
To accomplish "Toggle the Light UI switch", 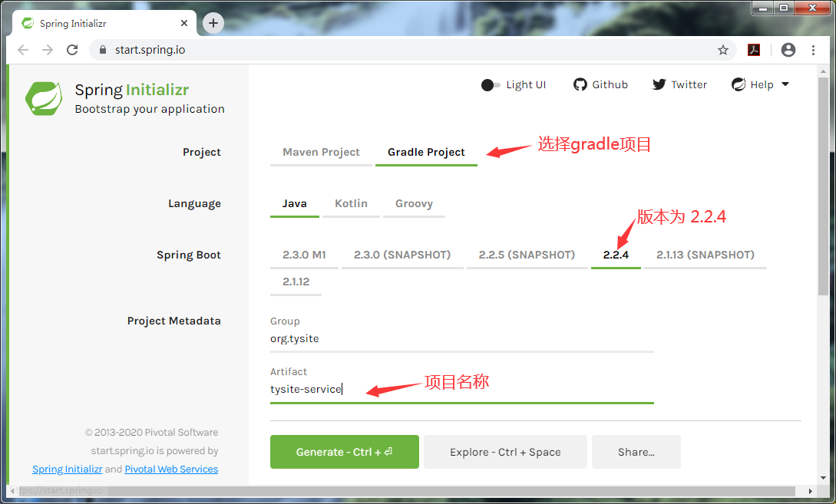I will [x=489, y=84].
